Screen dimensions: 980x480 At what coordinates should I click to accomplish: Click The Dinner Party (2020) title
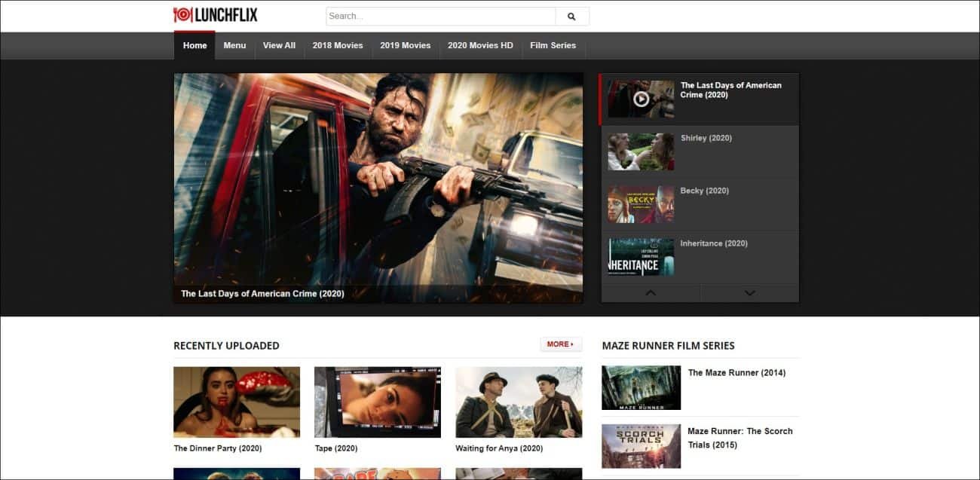point(218,448)
